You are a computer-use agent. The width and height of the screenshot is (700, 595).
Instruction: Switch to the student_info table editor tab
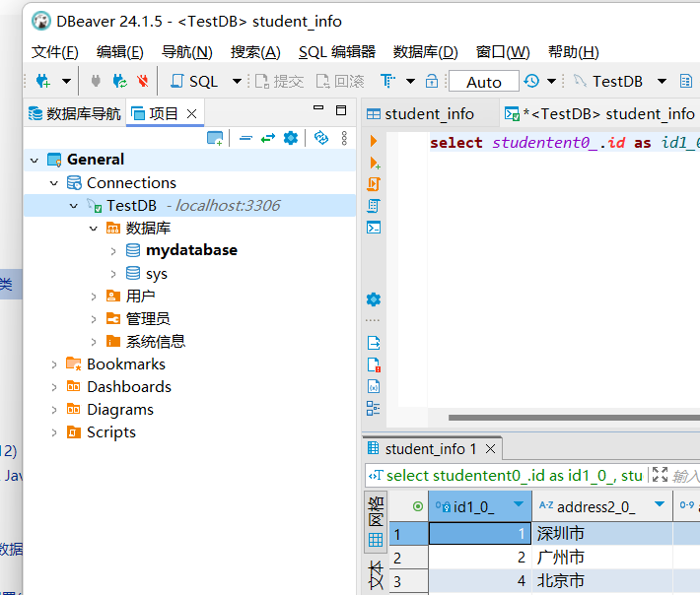421,114
